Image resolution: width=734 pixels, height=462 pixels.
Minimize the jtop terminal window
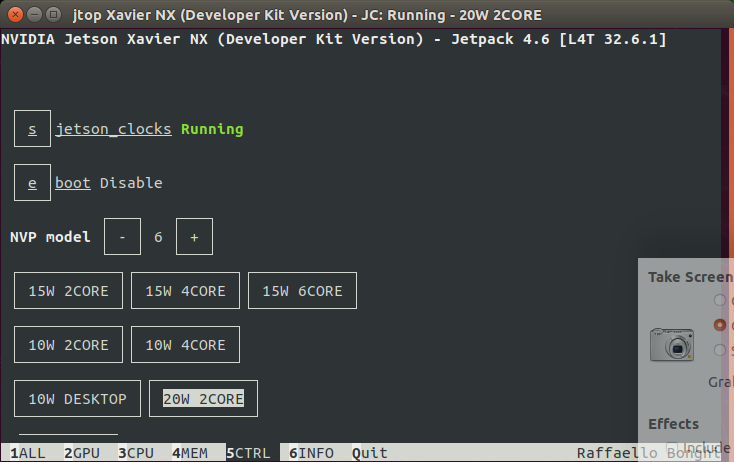point(35,15)
